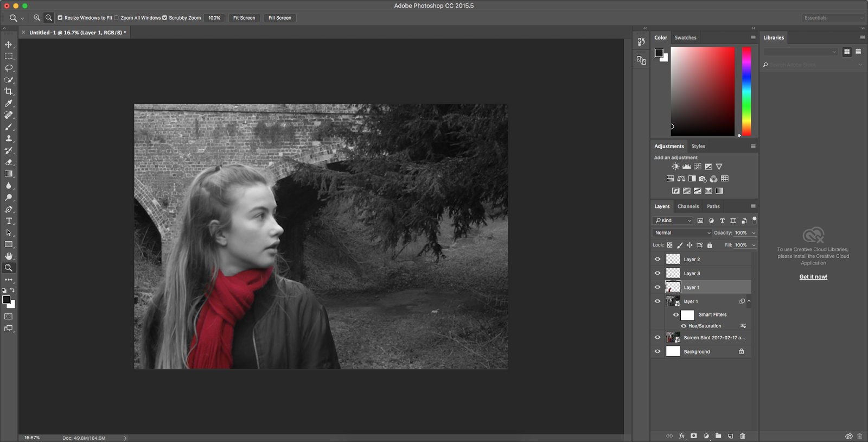Open Zoom tool preset picker arrow
Viewport: 868px width, 442px height.
coord(22,18)
